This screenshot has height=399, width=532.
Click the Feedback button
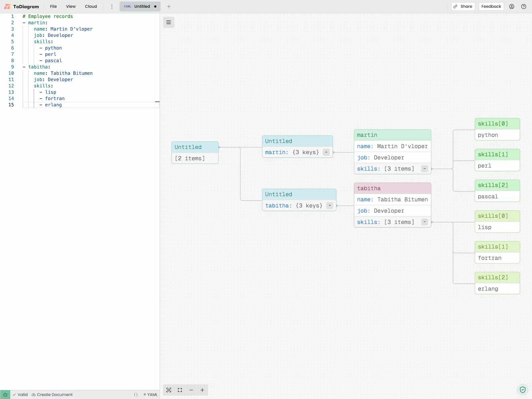click(491, 6)
